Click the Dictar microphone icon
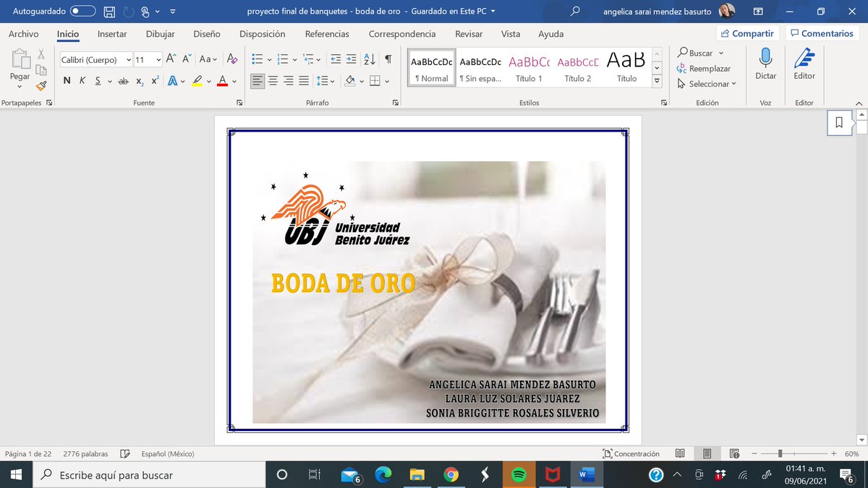The image size is (868, 488). (x=765, y=58)
